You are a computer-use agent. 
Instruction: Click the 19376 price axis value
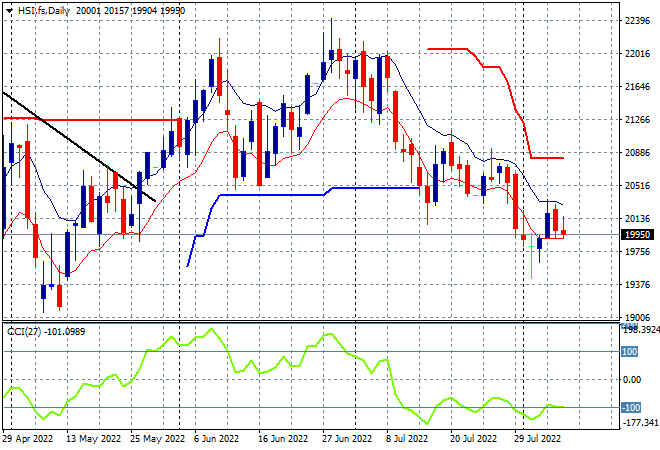pyautogui.click(x=637, y=285)
